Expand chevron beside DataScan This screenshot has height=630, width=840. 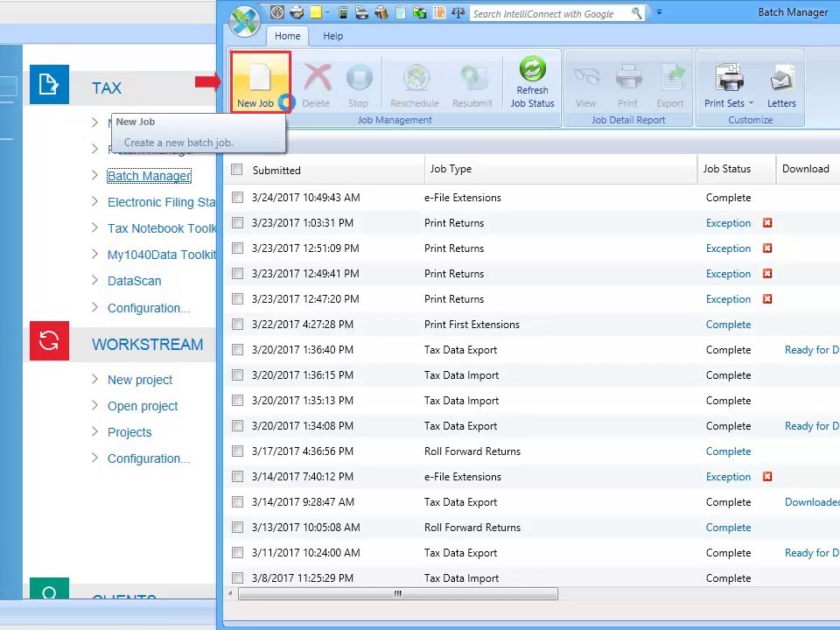pos(94,280)
